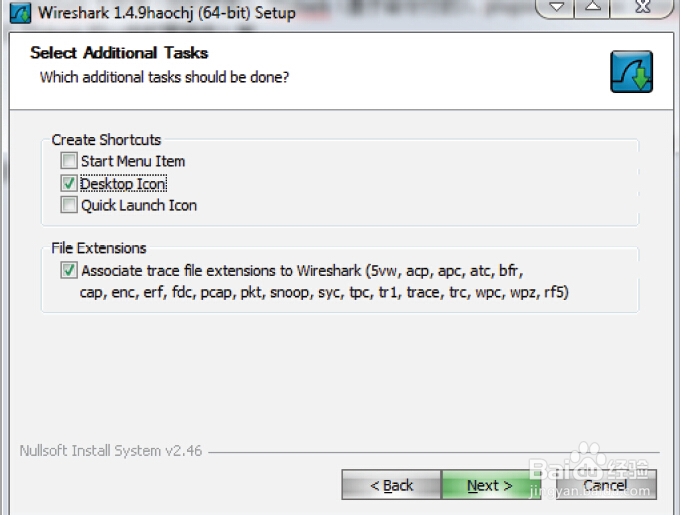Click the 'Which additional tasks should be done?' text
This screenshot has height=515, width=689.
pos(164,76)
